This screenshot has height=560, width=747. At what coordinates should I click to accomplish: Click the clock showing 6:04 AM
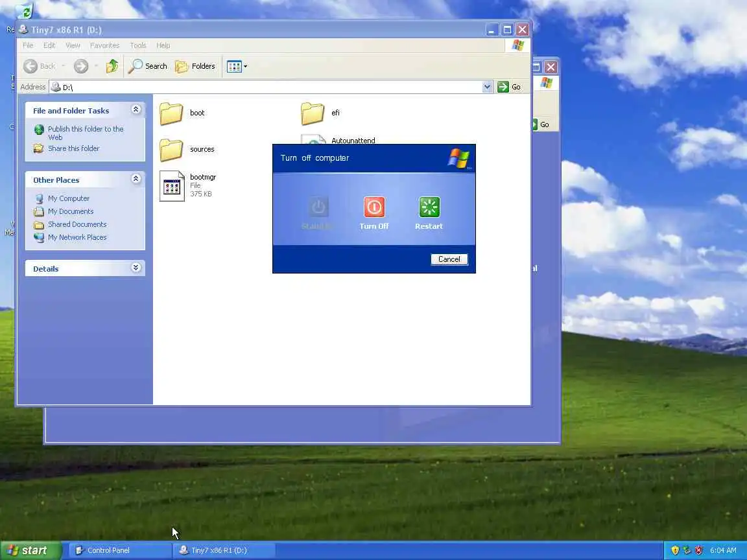[x=723, y=550]
